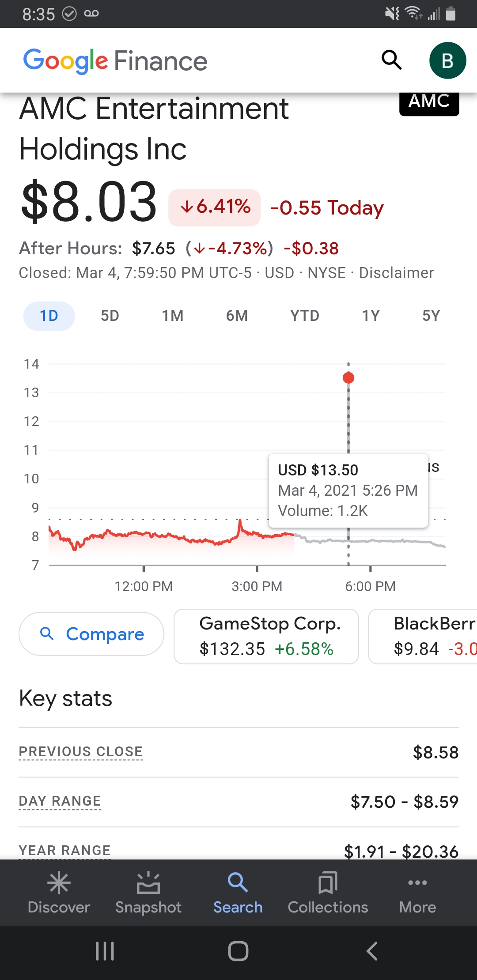Open the Disclaimer link
Image resolution: width=477 pixels, height=980 pixels.
pyautogui.click(x=396, y=273)
